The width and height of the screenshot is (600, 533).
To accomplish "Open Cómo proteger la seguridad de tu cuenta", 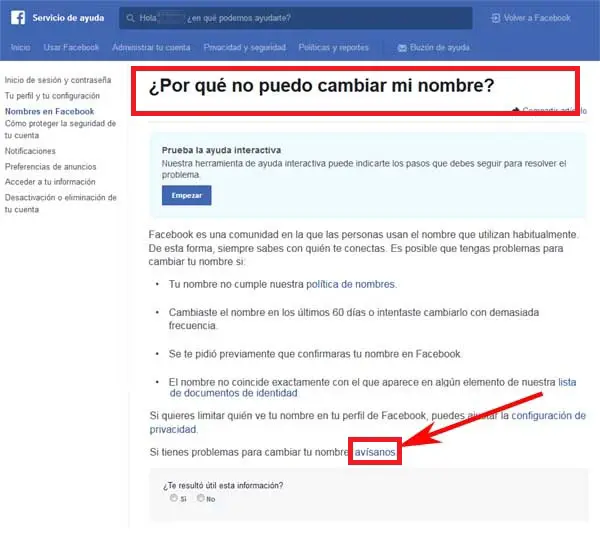I will click(x=60, y=129).
